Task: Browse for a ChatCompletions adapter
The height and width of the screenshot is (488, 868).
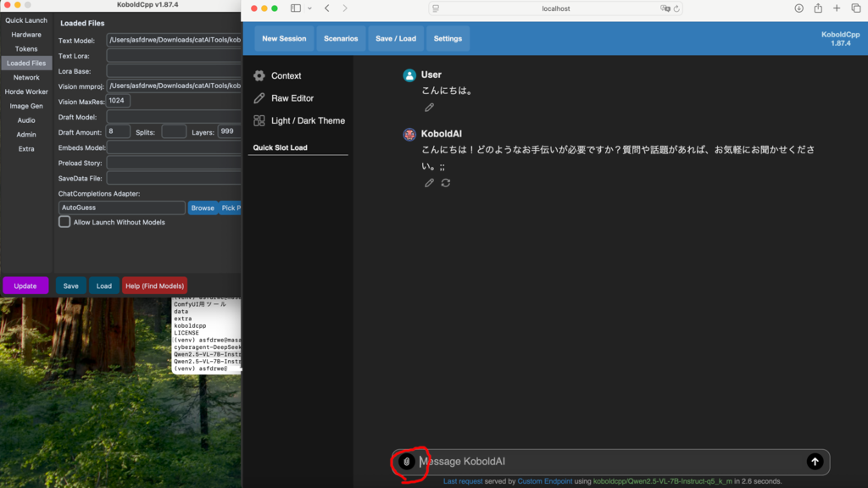Action: pos(203,208)
